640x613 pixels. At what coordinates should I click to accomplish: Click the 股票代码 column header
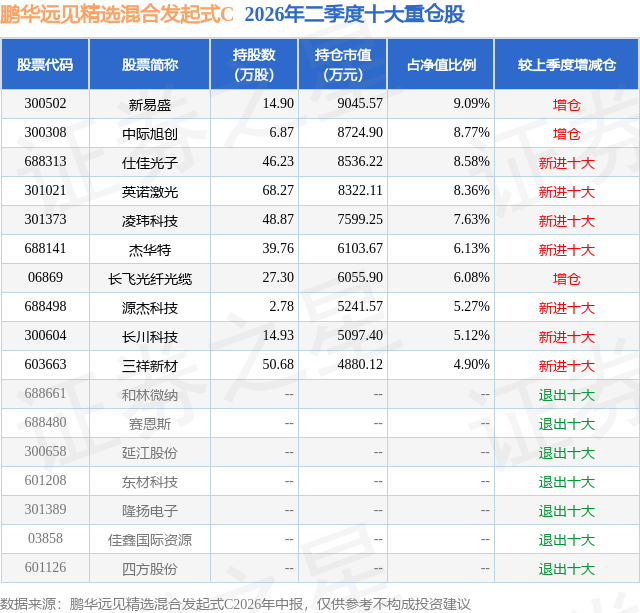point(45,64)
